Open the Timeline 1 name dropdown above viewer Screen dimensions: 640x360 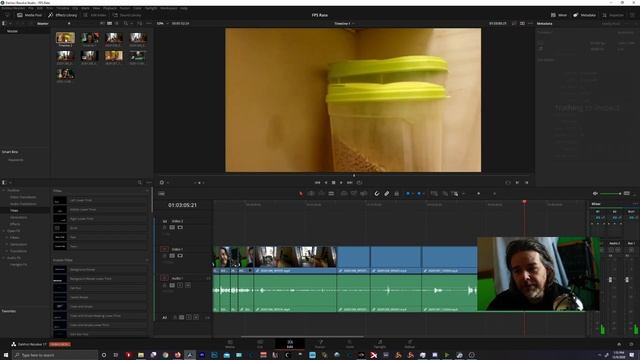tap(344, 23)
